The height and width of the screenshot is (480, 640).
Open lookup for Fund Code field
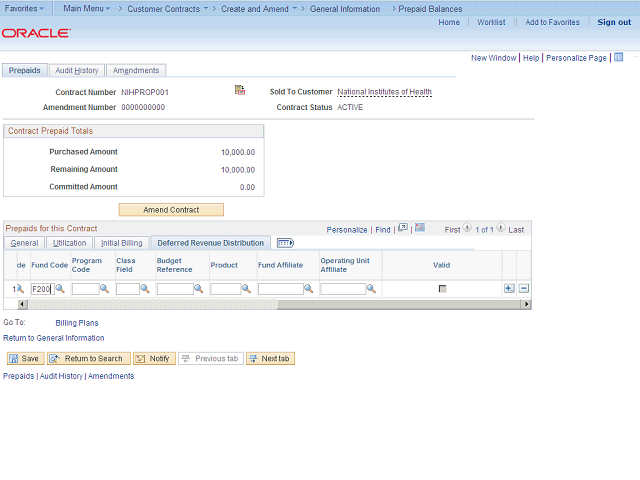click(60, 289)
